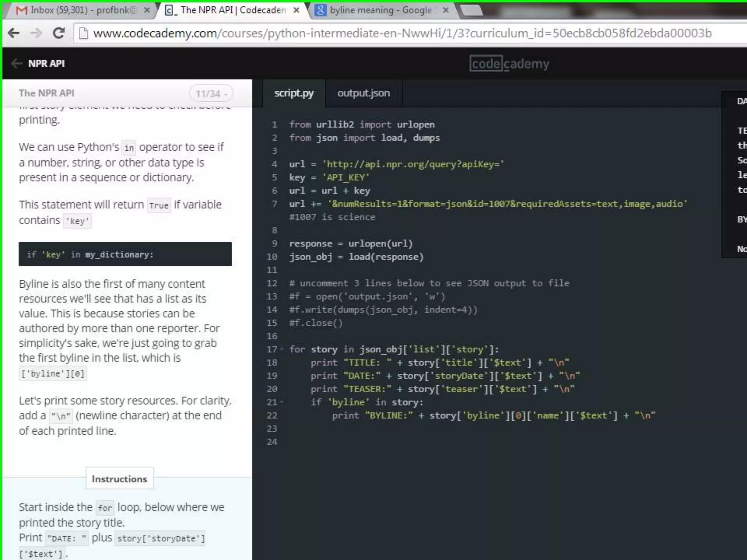Click the print BYLINE line 22
The width and height of the screenshot is (747, 560).
pyautogui.click(x=494, y=416)
